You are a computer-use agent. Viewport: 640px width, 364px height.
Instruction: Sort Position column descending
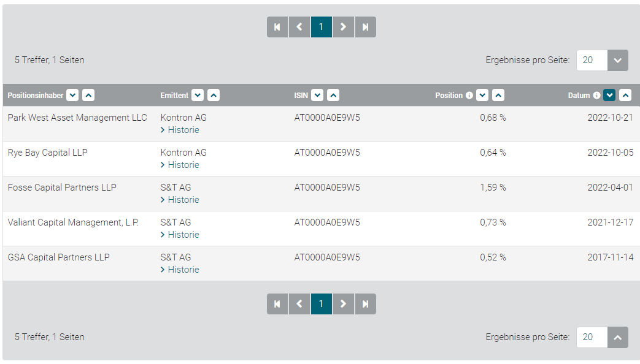(482, 95)
